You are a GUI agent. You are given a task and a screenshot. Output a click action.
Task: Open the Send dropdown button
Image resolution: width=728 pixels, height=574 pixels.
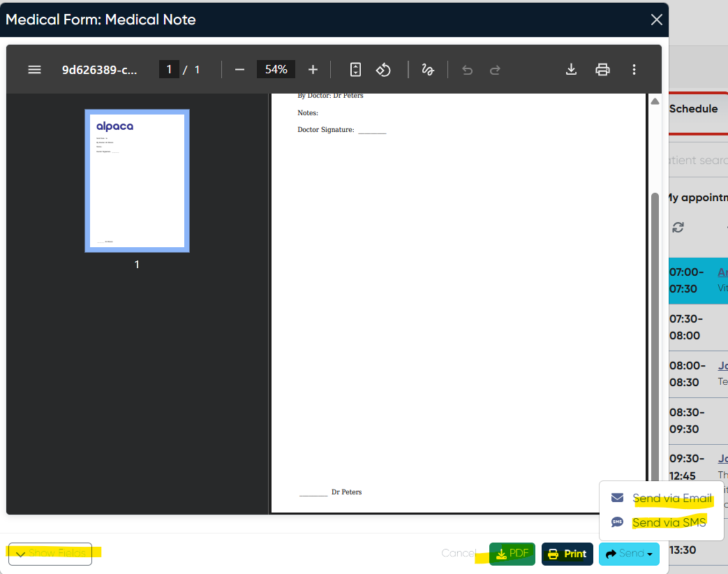[629, 554]
